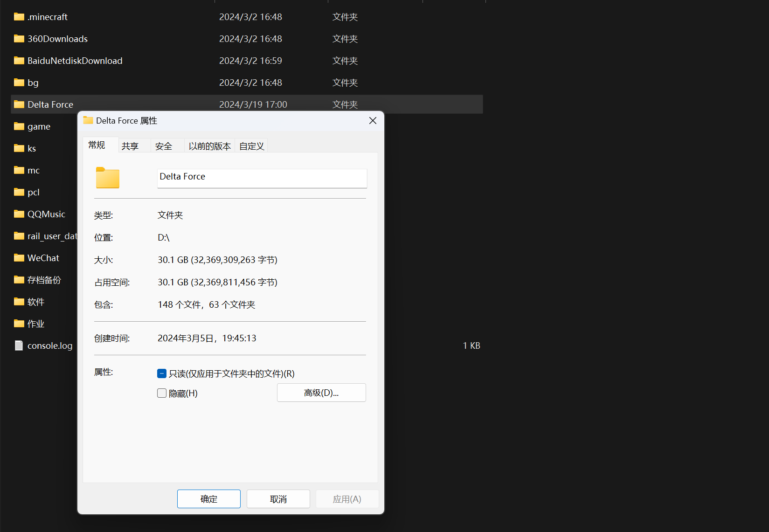The width and height of the screenshot is (769, 532).
Task: Click the 取消 cancel button
Action: click(x=278, y=499)
